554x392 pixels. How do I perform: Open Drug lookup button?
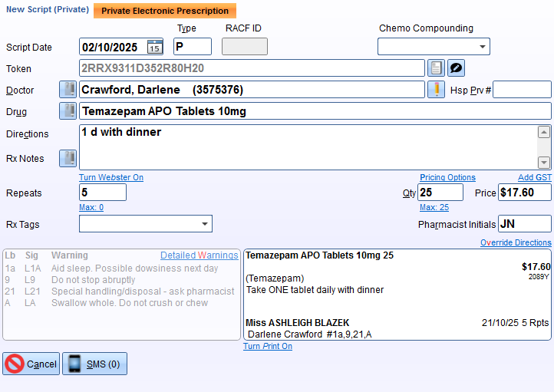(x=68, y=111)
